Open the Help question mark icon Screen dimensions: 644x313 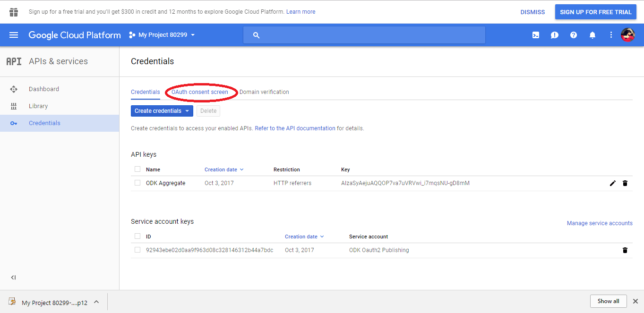point(574,35)
